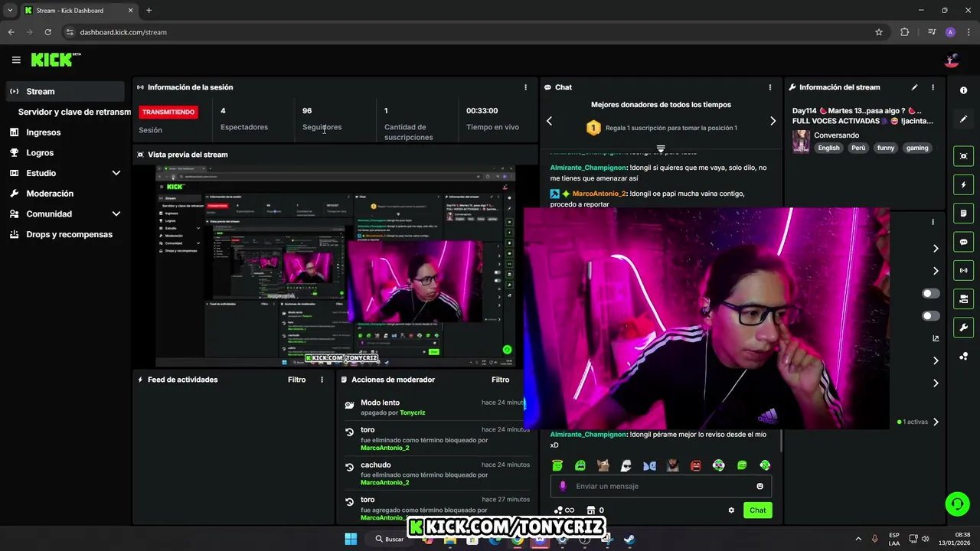Click Filtro in Feed de actividades
Image resolution: width=980 pixels, height=551 pixels.
[296, 380]
